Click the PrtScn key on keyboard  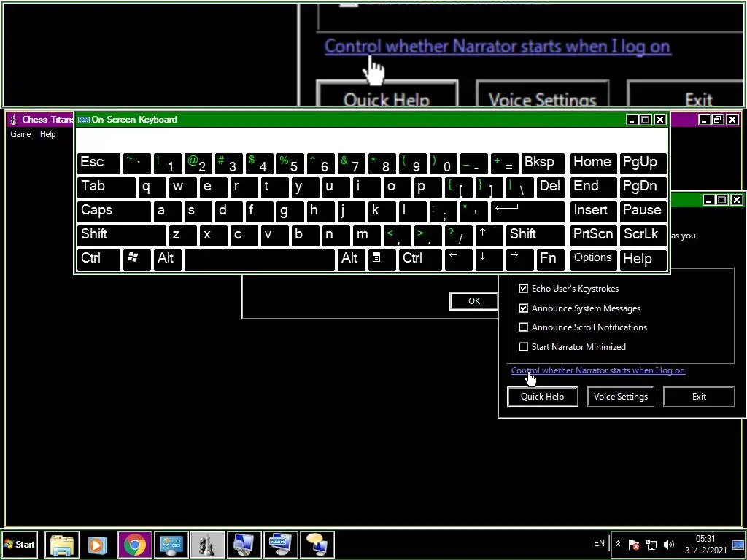(x=593, y=236)
